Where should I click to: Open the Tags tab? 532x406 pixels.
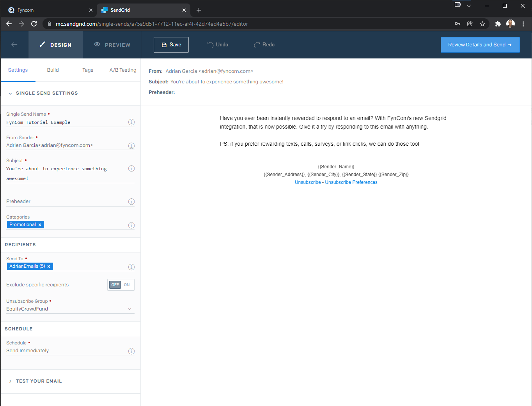click(x=88, y=70)
